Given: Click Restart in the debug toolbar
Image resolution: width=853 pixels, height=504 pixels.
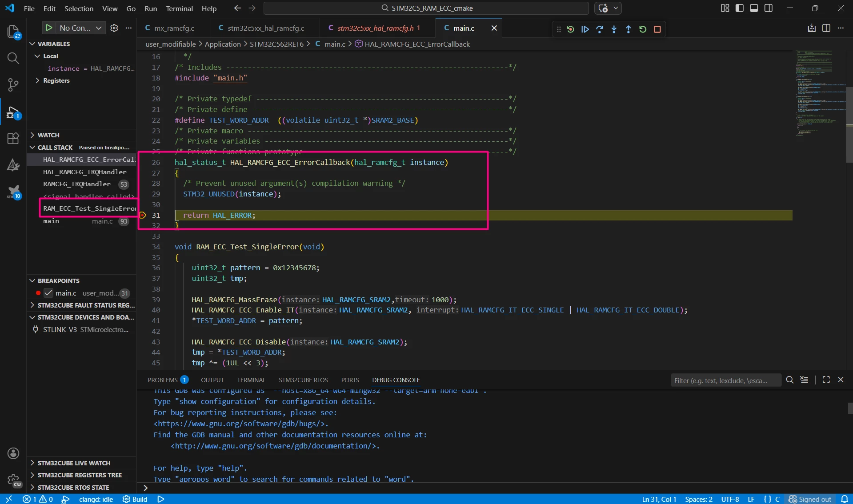Looking at the screenshot, I should (643, 29).
